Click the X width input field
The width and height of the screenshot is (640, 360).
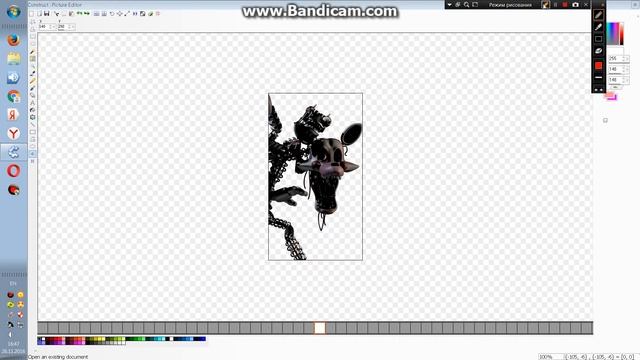(x=47, y=27)
